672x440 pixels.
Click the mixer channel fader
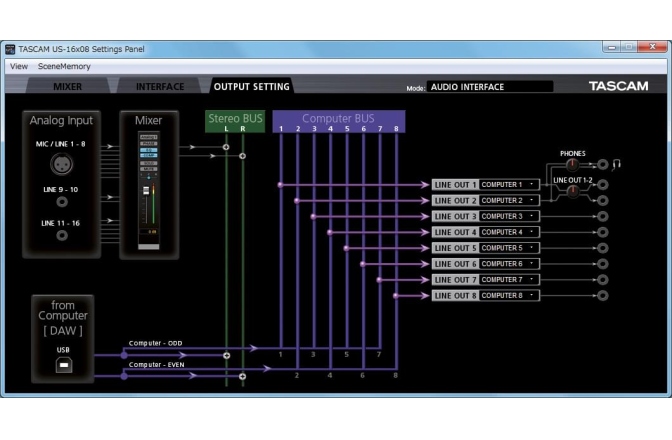tap(146, 191)
